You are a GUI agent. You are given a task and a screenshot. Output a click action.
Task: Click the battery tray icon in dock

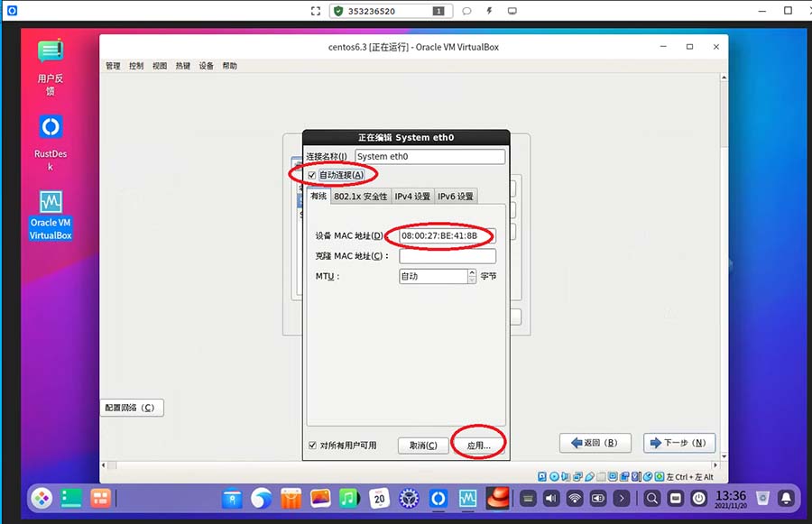tap(597, 499)
